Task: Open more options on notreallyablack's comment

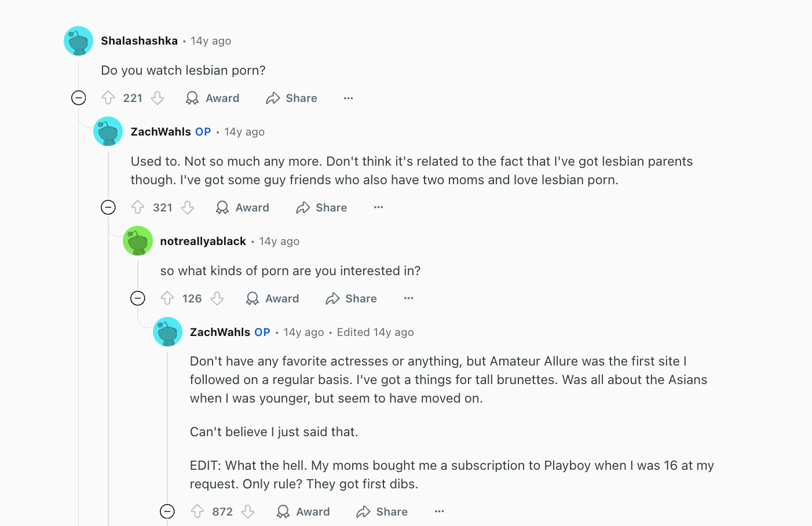Action: (x=408, y=298)
